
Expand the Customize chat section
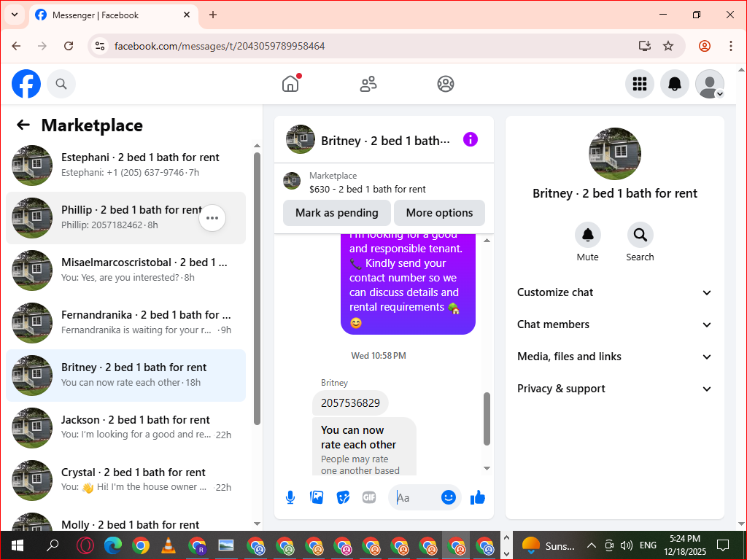614,292
